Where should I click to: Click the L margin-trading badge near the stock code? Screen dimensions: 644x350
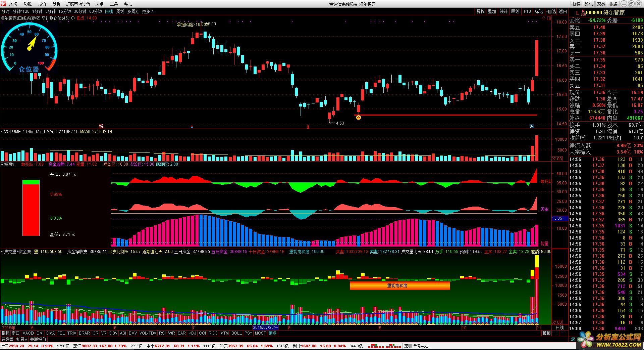tap(577, 12)
